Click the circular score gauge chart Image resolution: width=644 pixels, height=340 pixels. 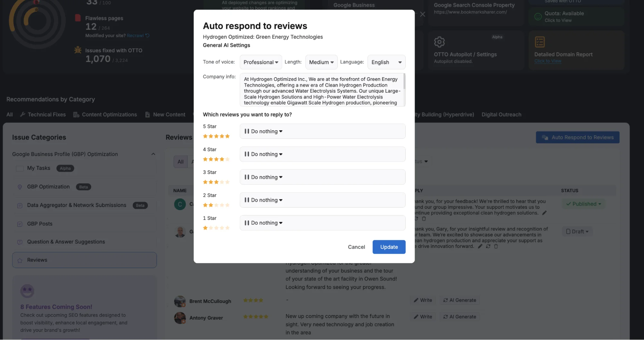37,21
